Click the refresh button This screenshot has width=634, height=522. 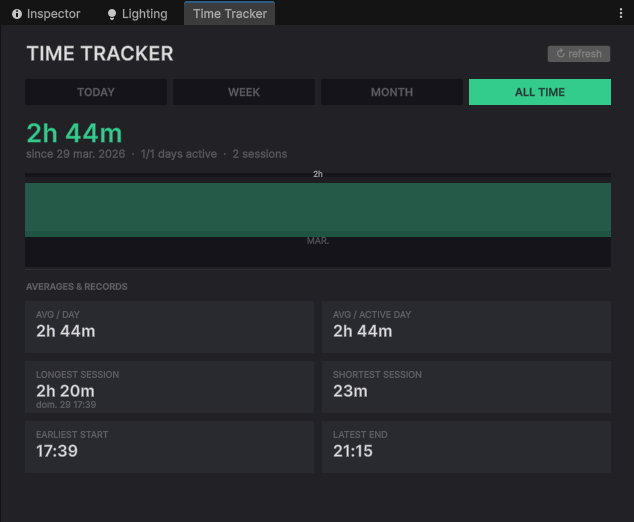coord(579,54)
